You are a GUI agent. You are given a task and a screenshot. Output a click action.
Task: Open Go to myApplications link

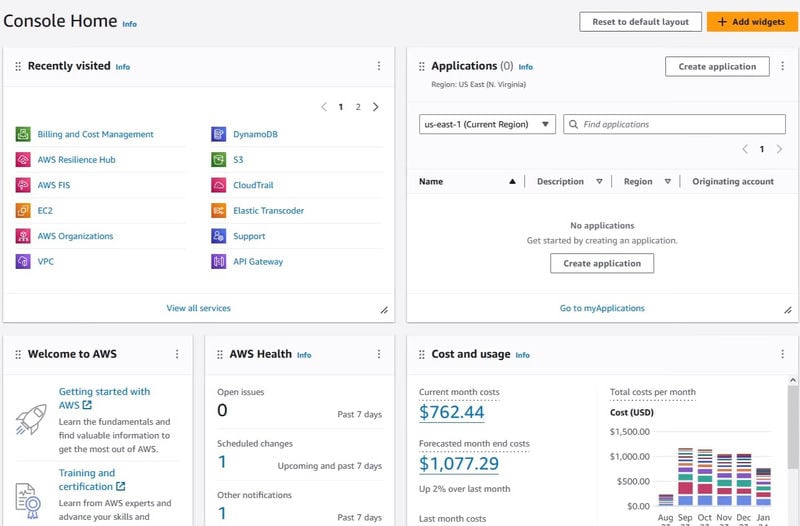coord(602,308)
